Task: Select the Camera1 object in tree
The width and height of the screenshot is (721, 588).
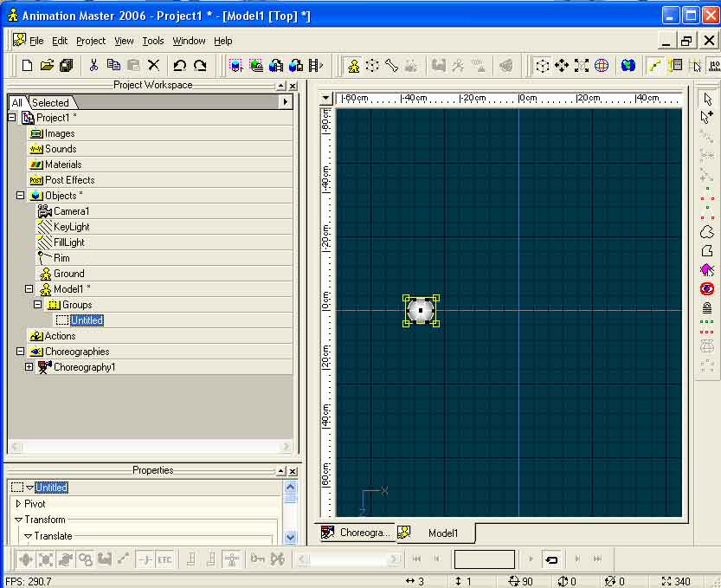Action: pyautogui.click(x=71, y=211)
